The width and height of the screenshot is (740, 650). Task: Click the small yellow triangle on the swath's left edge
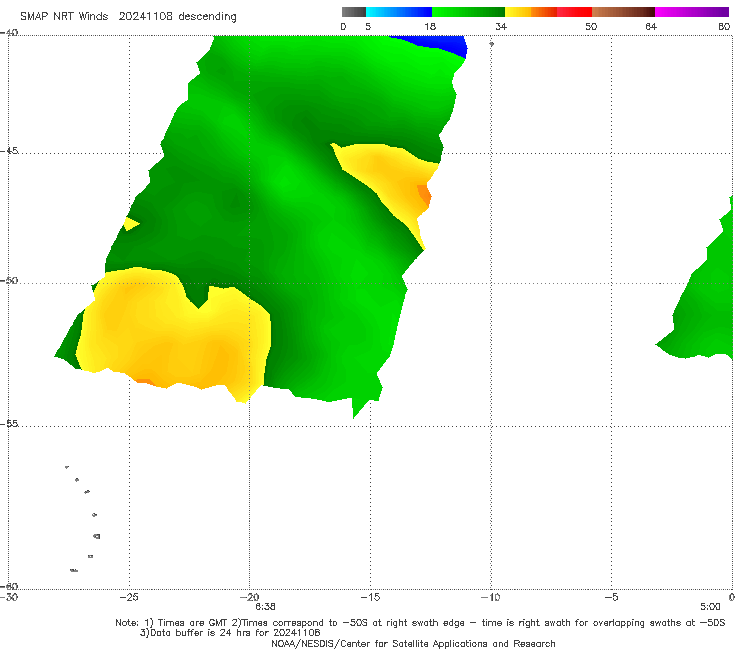[131, 224]
